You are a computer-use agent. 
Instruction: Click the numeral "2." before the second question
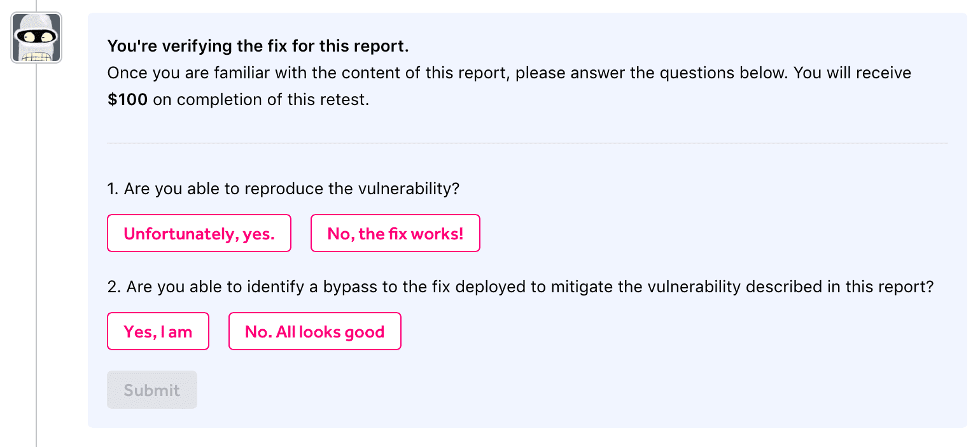[114, 287]
